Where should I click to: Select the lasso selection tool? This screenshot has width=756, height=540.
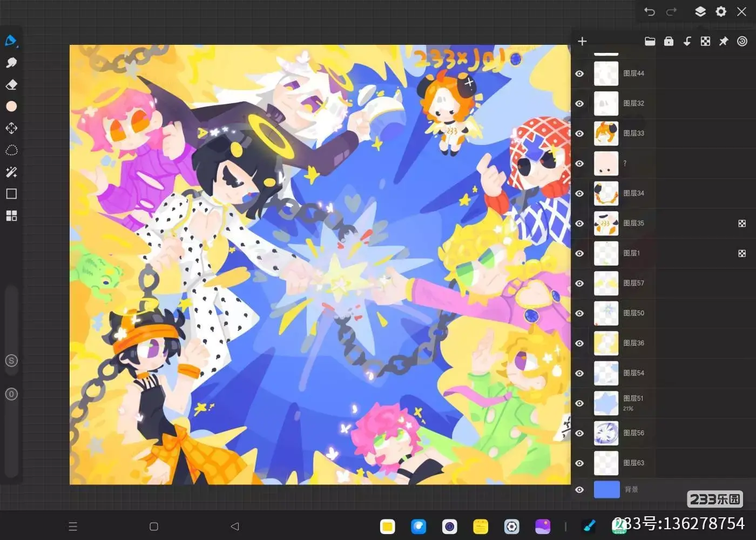[x=11, y=150]
